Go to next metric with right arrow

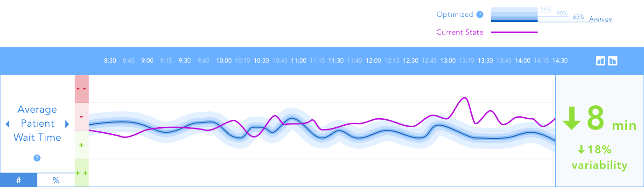67,124
